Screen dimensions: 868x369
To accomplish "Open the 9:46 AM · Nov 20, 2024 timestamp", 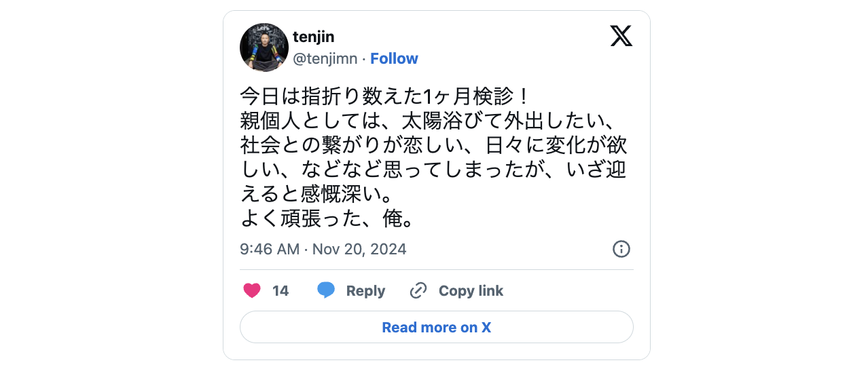I will pos(323,250).
